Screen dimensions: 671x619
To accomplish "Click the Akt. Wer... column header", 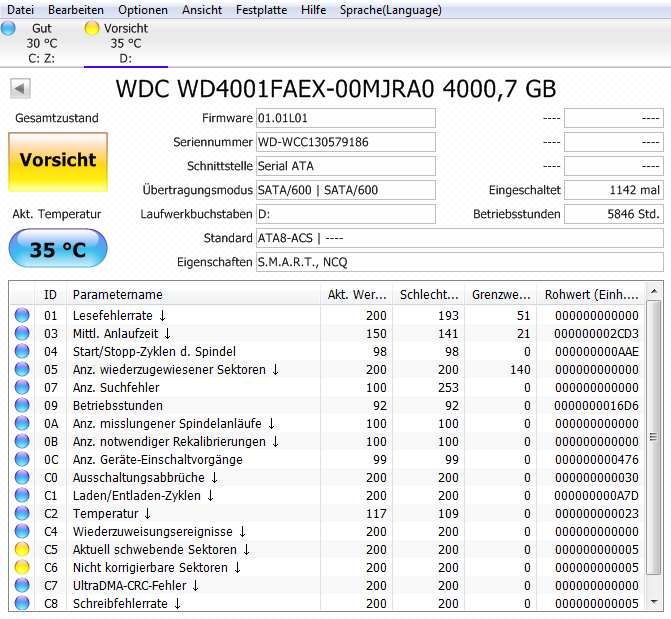I will click(x=356, y=295).
